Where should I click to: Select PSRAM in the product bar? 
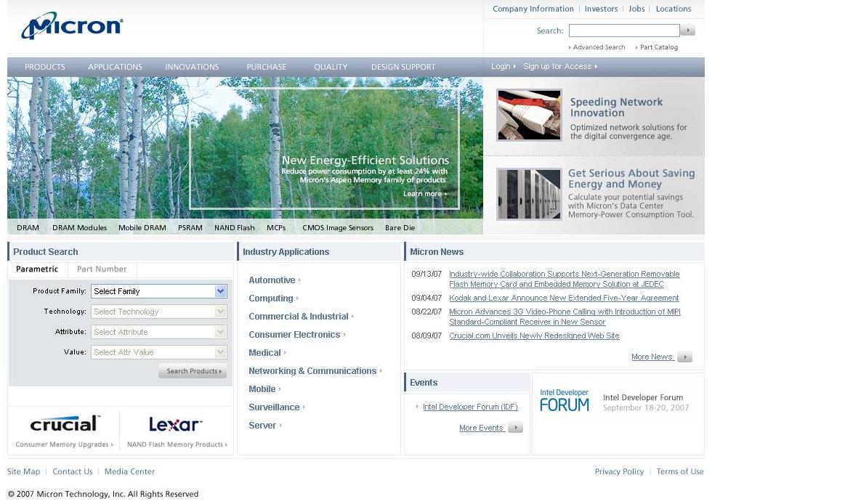pos(190,228)
